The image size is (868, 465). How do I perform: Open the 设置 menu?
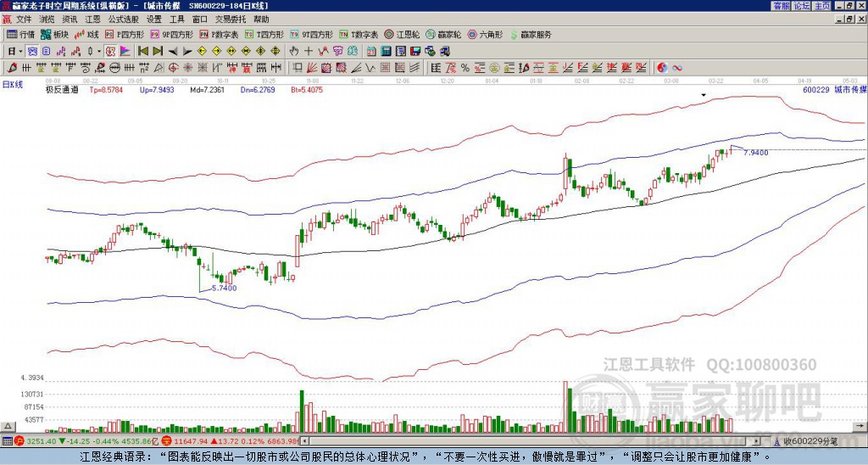click(x=154, y=20)
